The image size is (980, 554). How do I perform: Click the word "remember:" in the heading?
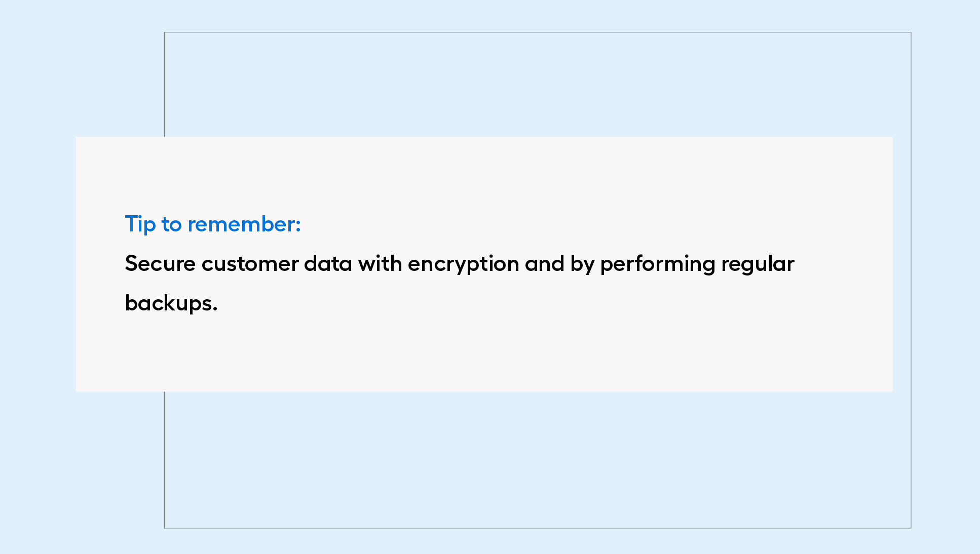coord(244,224)
